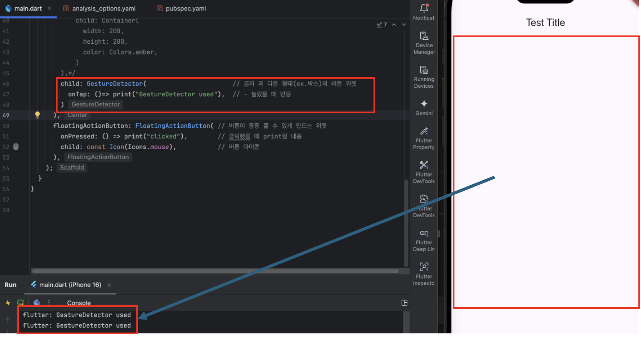This screenshot has width=644, height=339.
Task: Click the "GestureDetector used" string on line 47
Action: [x=177, y=94]
